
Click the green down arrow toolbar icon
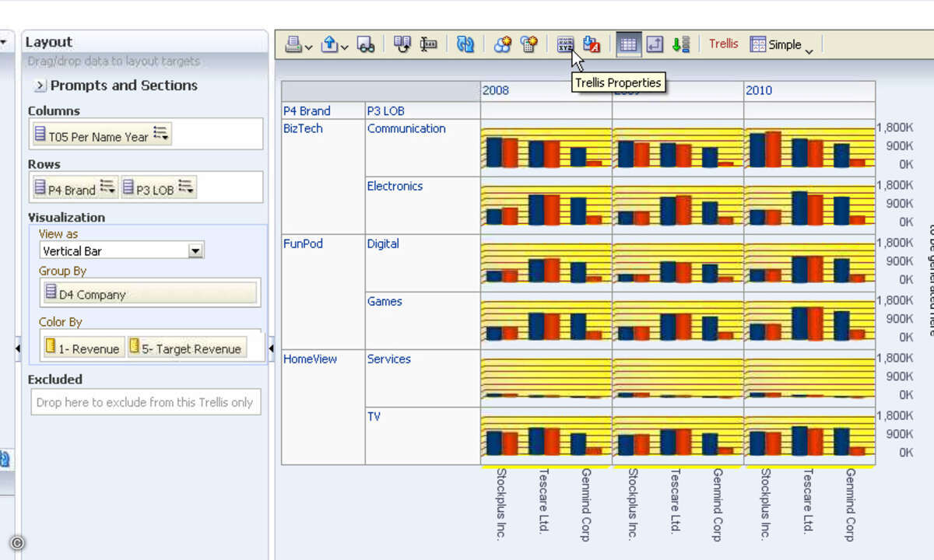tap(681, 44)
